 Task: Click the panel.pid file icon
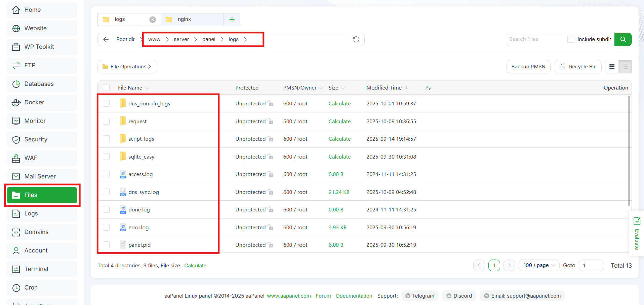click(x=123, y=245)
